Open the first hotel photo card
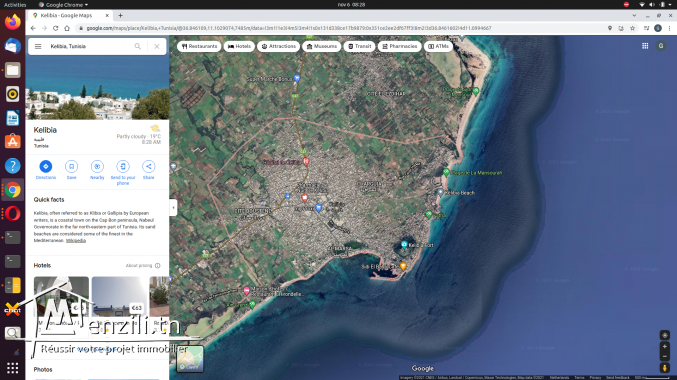 click(61, 296)
